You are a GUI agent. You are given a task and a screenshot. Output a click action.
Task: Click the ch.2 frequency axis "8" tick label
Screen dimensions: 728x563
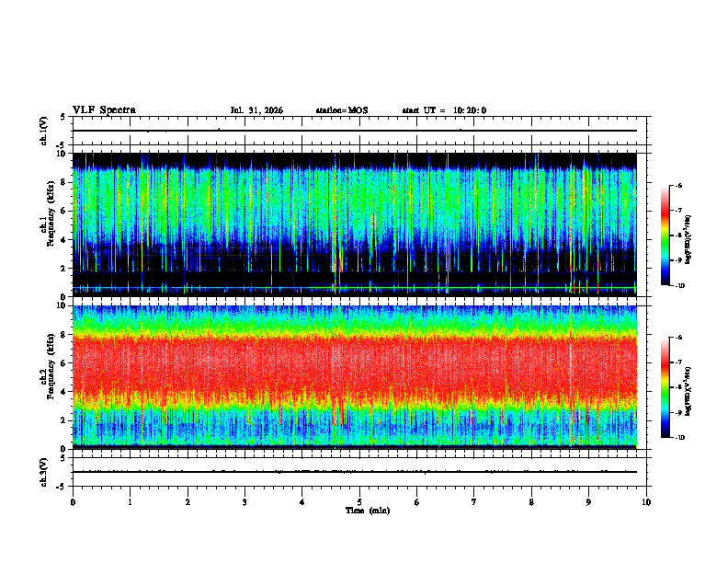[63, 335]
